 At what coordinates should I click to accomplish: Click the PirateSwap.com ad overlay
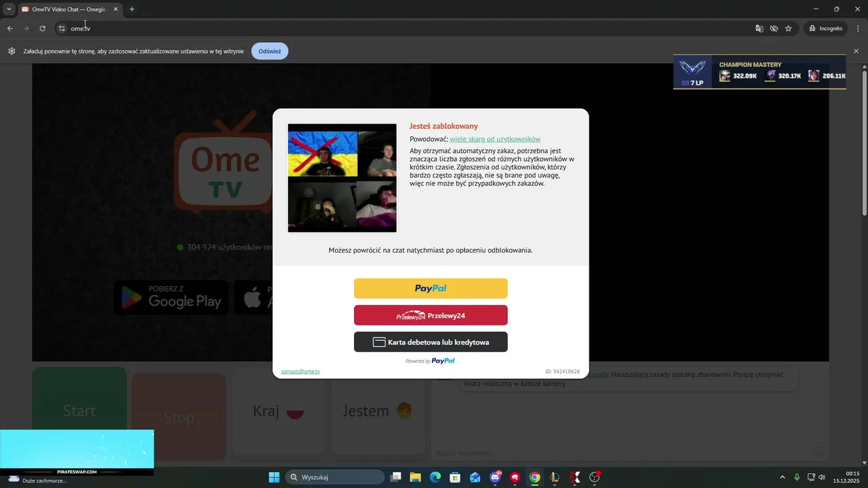tap(77, 452)
